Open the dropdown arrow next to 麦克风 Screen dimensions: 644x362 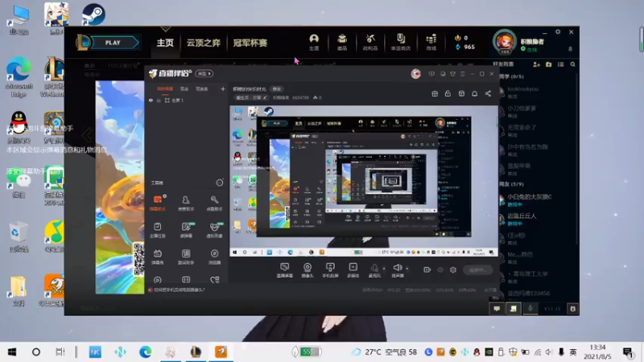click(x=384, y=269)
